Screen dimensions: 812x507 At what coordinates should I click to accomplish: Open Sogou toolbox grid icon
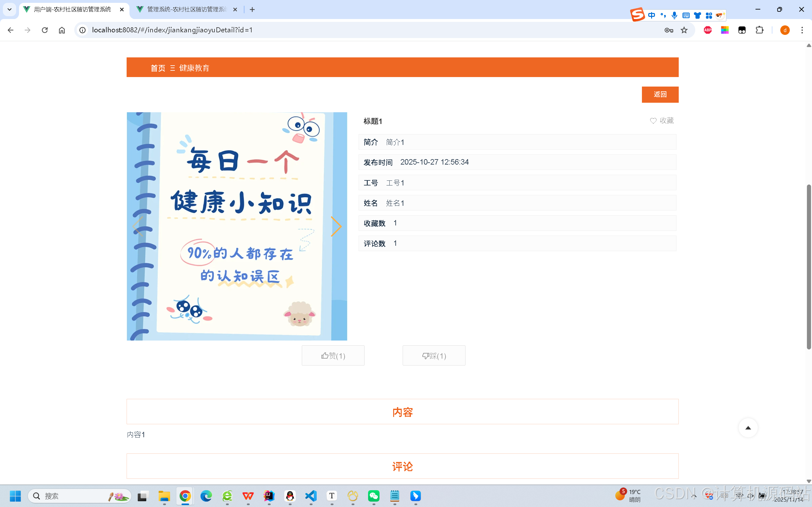(x=709, y=16)
